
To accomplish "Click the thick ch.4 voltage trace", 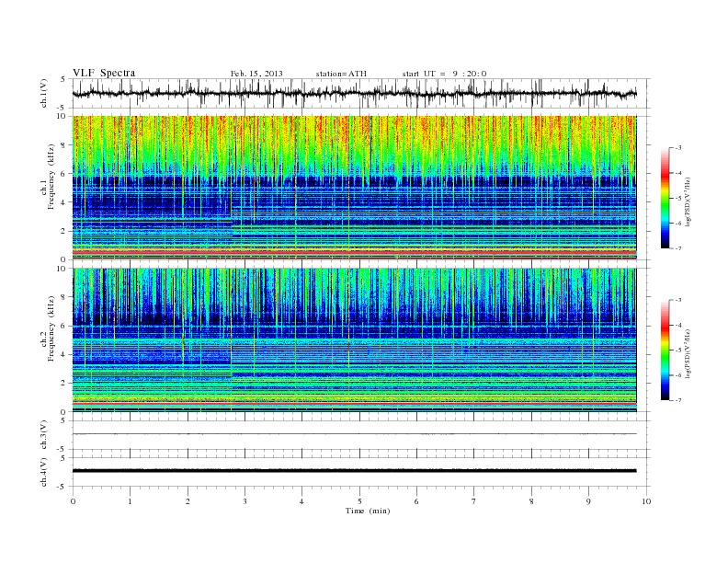I will 354,471.
